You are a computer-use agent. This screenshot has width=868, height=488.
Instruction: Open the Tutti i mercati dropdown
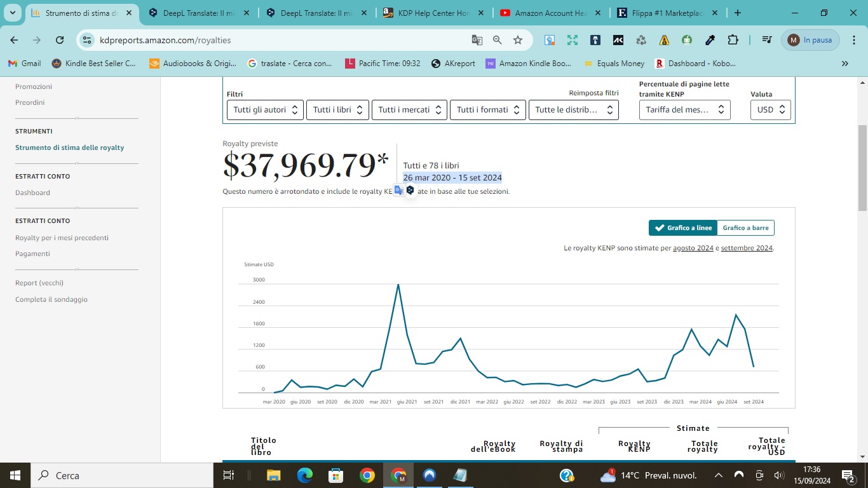tap(409, 110)
